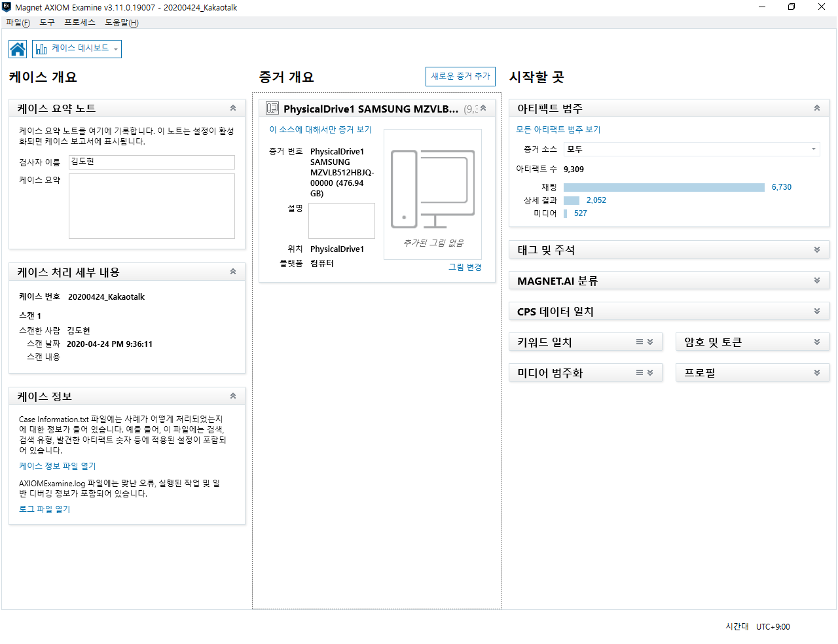
Task: Open the 케이스 데시보드 view dropdown
Action: tap(77, 49)
